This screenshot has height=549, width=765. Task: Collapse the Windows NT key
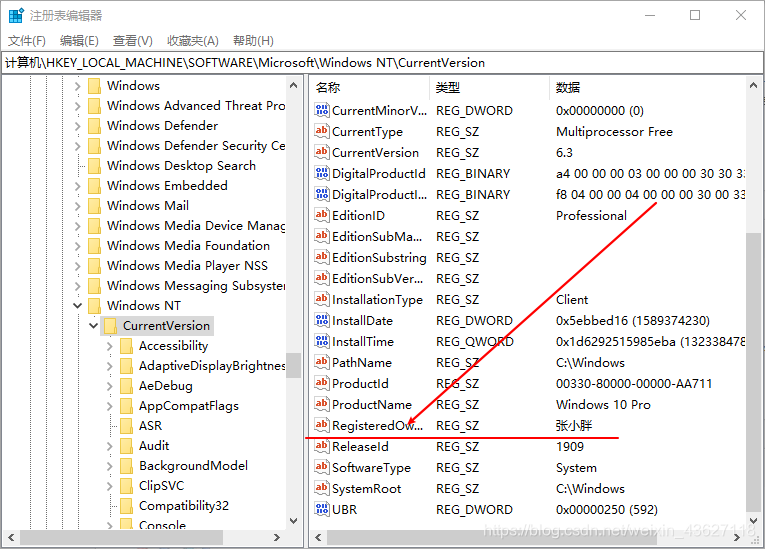click(77, 305)
